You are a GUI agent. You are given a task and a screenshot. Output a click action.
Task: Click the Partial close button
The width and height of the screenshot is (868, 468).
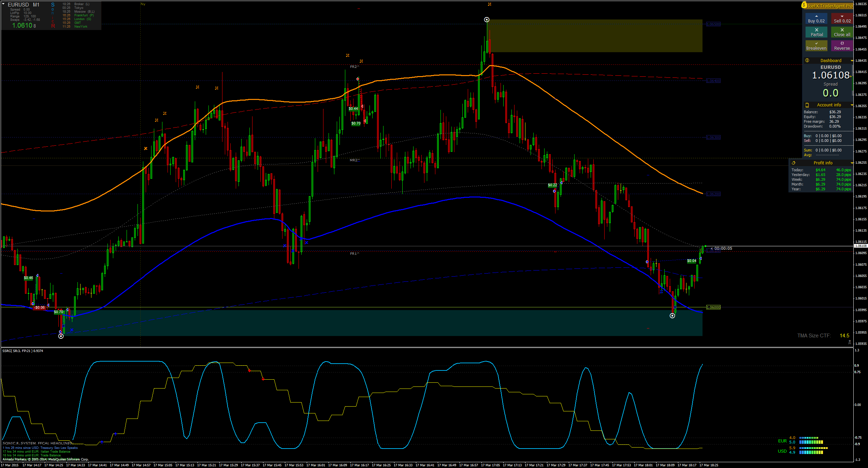point(816,32)
